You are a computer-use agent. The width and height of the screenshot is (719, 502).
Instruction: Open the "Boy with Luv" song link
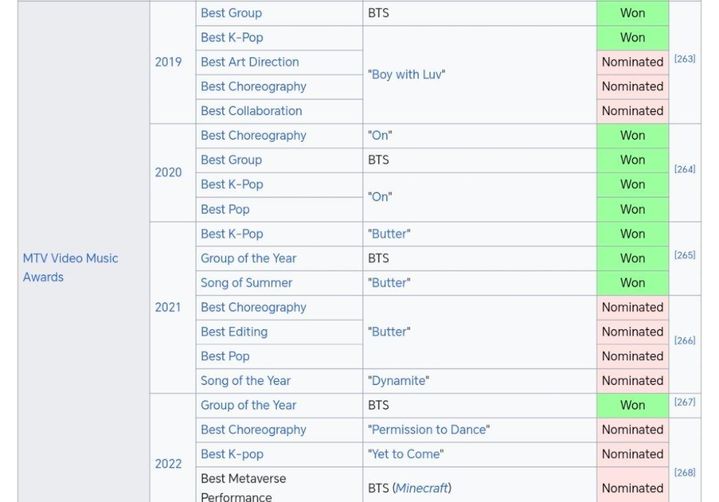coord(406,74)
